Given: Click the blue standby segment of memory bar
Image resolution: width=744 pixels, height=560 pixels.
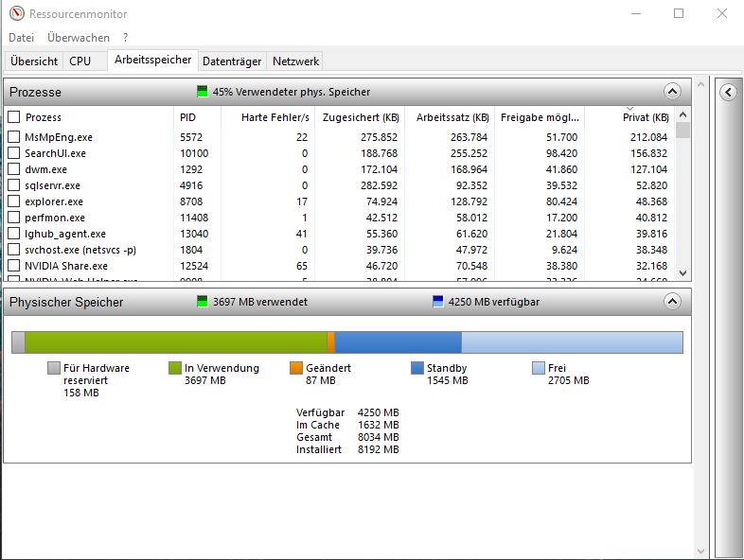Looking at the screenshot, I should coord(399,342).
